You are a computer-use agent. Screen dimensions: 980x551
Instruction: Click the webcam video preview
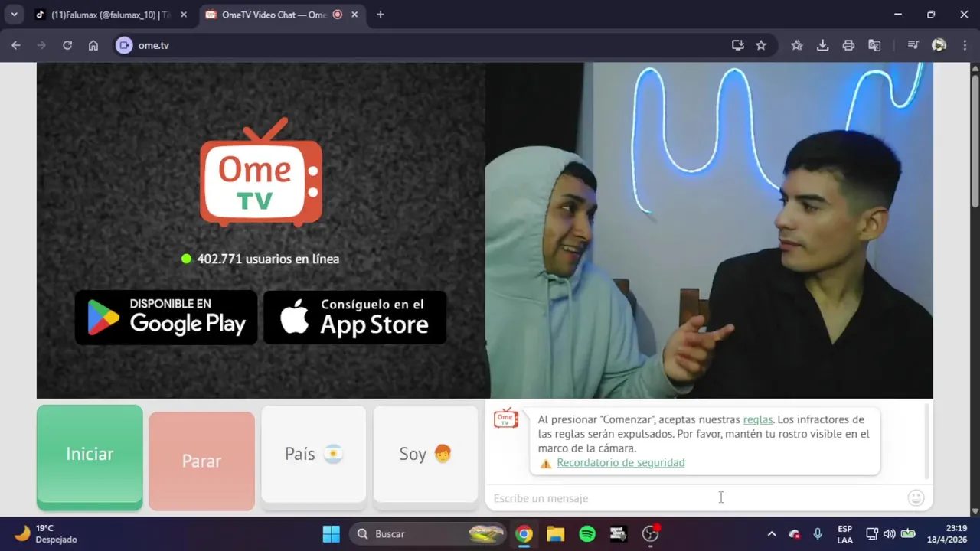point(709,230)
